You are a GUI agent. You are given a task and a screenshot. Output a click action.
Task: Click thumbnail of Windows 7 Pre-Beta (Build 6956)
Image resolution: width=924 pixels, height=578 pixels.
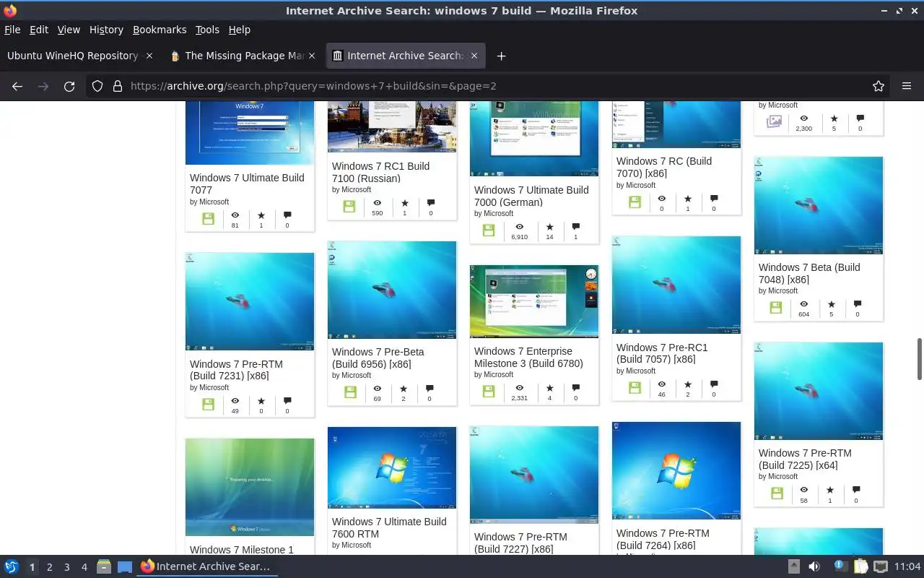(x=392, y=290)
